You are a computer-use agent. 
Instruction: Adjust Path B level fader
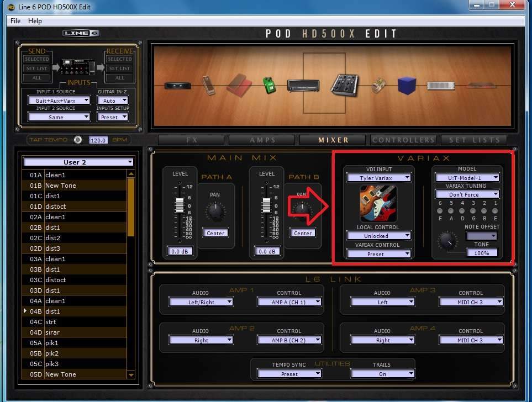(x=266, y=205)
